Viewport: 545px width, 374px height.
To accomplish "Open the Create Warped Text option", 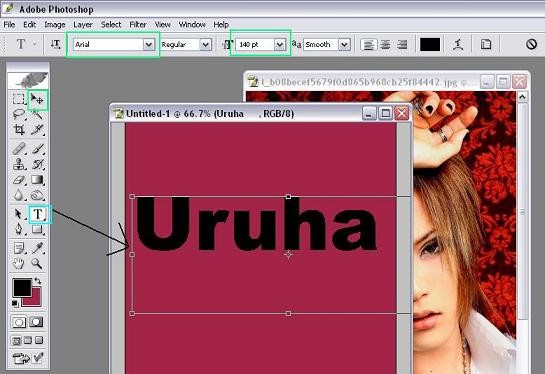I will (458, 44).
